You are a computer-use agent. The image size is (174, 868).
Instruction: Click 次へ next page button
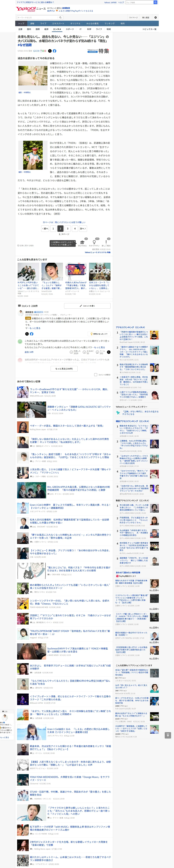83,228
